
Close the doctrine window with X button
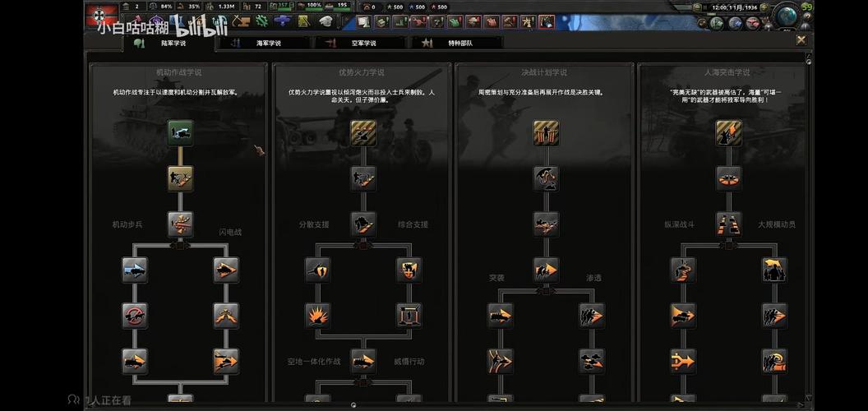coord(801,39)
